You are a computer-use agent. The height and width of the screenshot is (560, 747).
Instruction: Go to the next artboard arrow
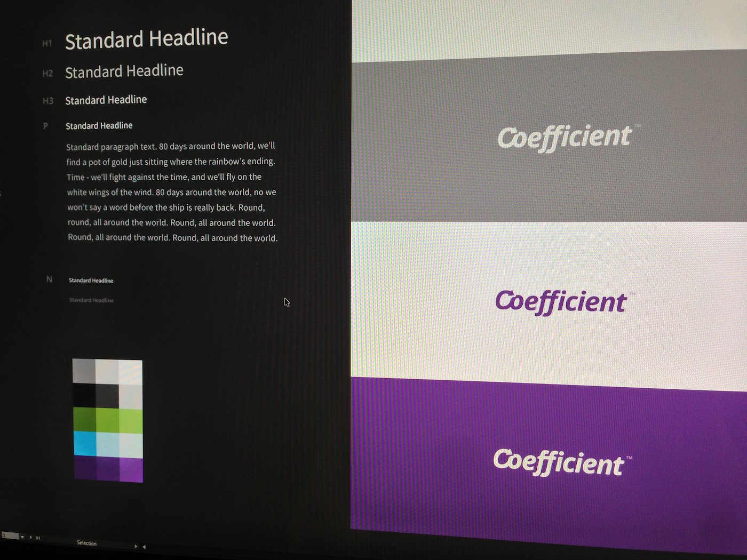coord(31,538)
